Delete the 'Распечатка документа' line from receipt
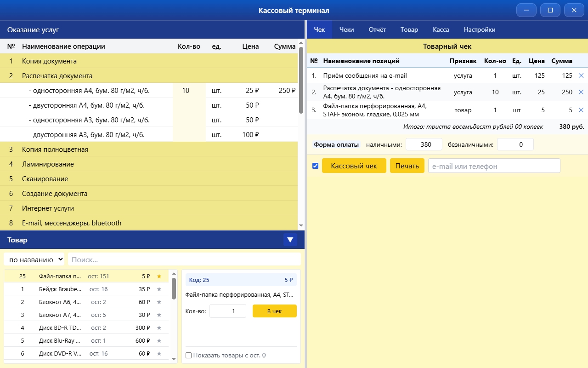Viewport: 588px width, 368px height. click(581, 92)
